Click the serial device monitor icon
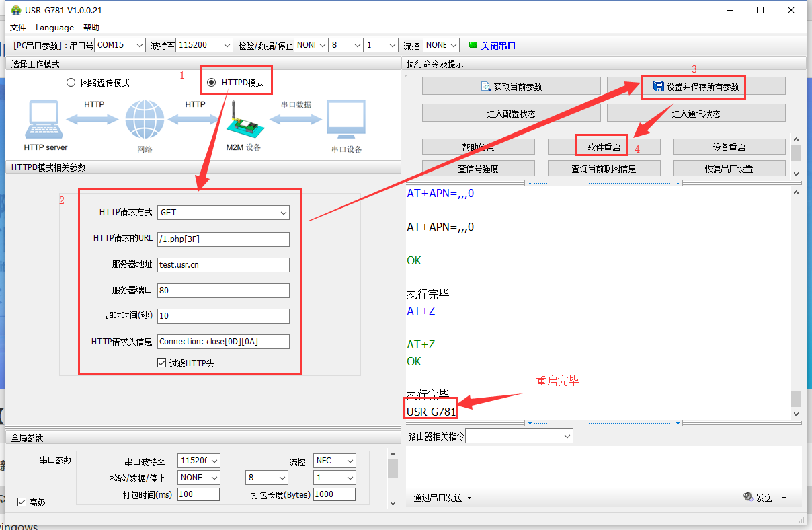Image resolution: width=812 pixels, height=530 pixels. (346, 120)
